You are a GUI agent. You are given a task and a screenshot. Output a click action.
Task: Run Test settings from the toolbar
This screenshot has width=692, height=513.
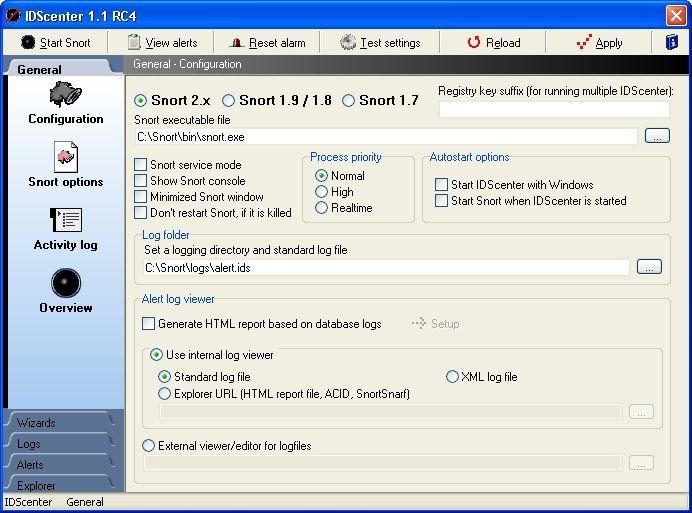click(380, 43)
